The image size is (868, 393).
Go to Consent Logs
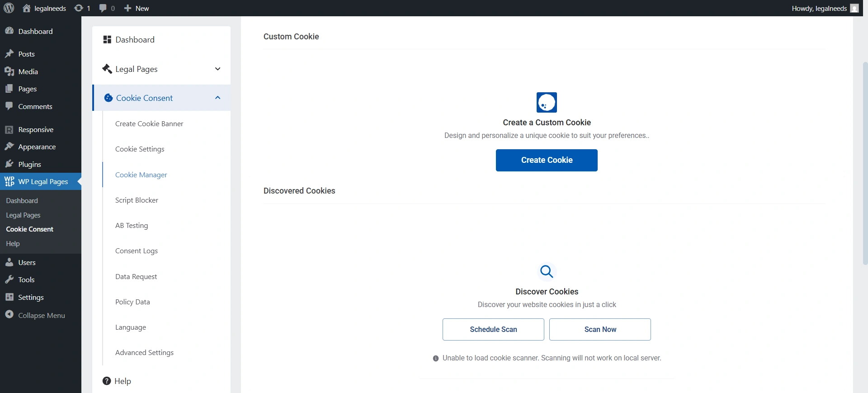(x=137, y=251)
